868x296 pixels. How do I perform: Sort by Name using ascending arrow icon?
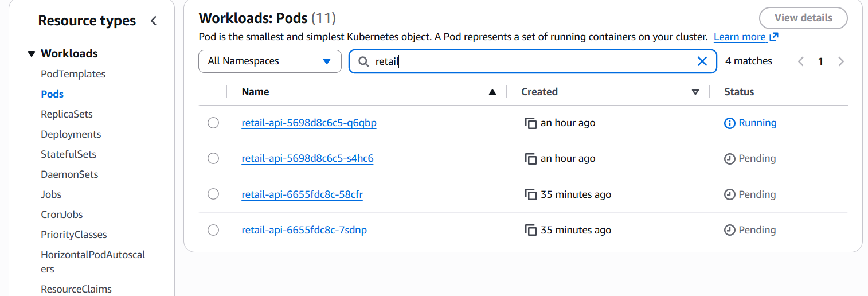[492, 92]
